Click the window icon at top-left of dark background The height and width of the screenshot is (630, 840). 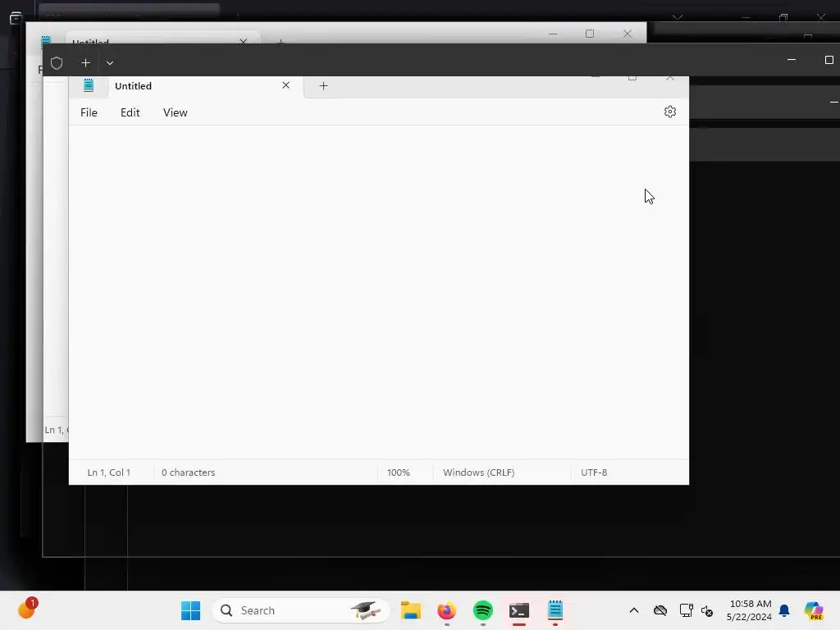tap(16, 18)
